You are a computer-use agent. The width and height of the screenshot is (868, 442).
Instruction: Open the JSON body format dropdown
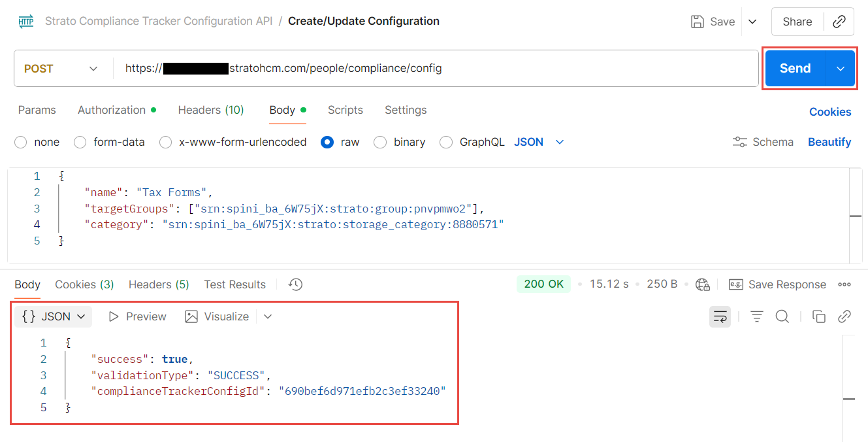(x=539, y=142)
